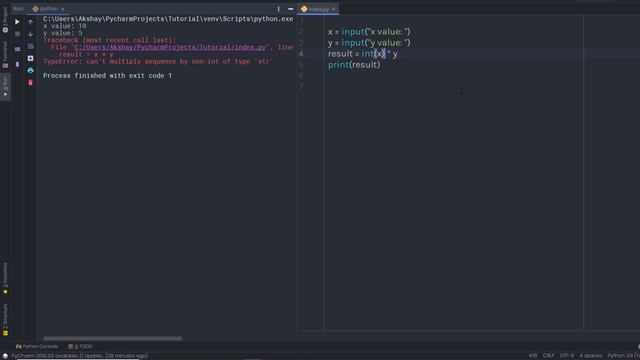Viewport: 640px width, 360px height.
Task: Open the TODO tool window tab
Action: (80, 346)
